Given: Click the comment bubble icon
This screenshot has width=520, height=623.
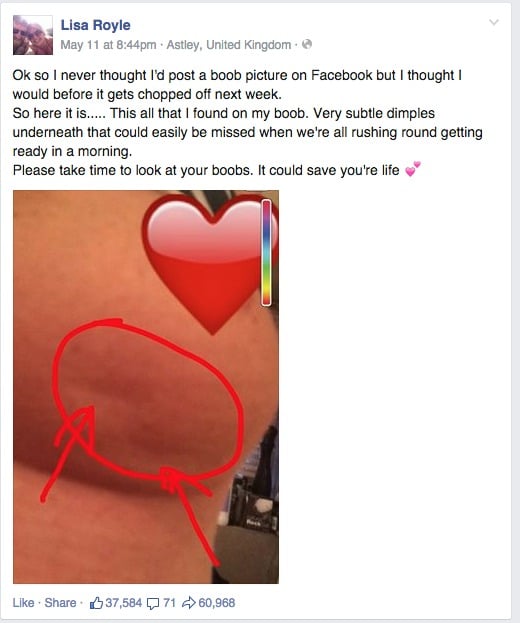Looking at the screenshot, I should click(x=153, y=604).
